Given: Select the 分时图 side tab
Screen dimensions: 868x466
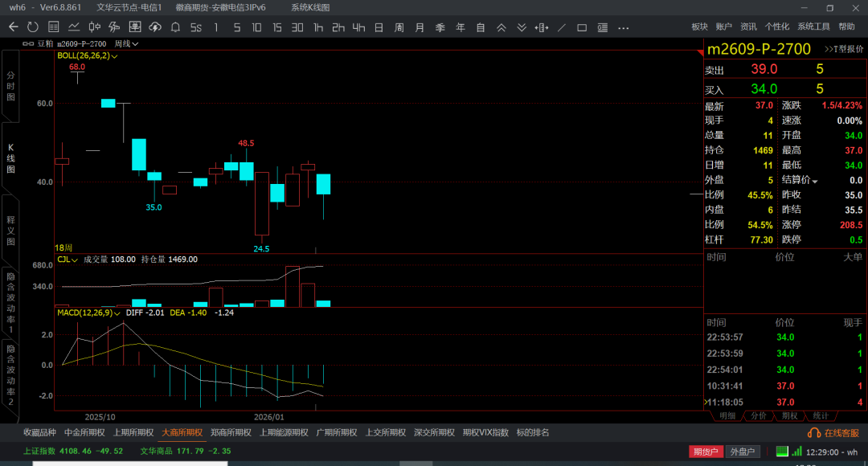Looking at the screenshot, I should [10, 85].
